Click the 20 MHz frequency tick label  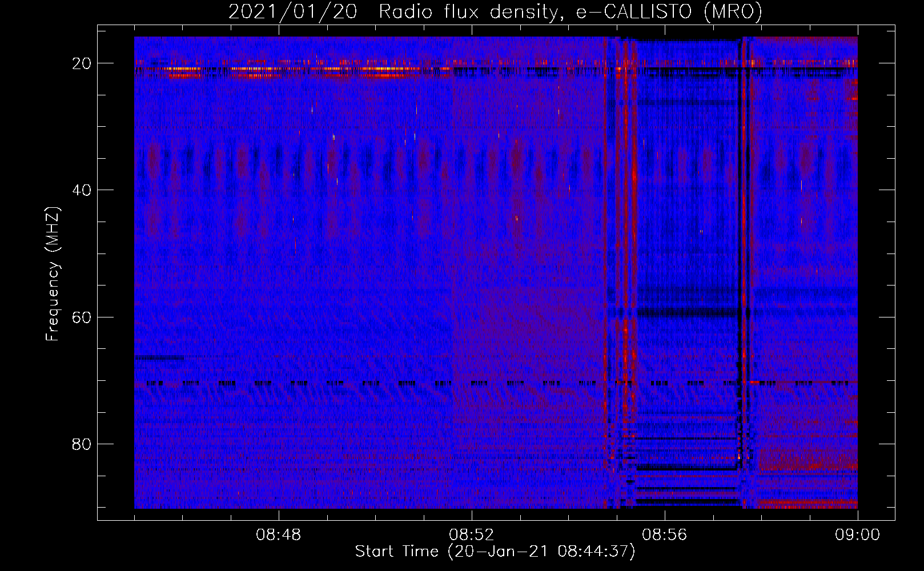(x=82, y=63)
